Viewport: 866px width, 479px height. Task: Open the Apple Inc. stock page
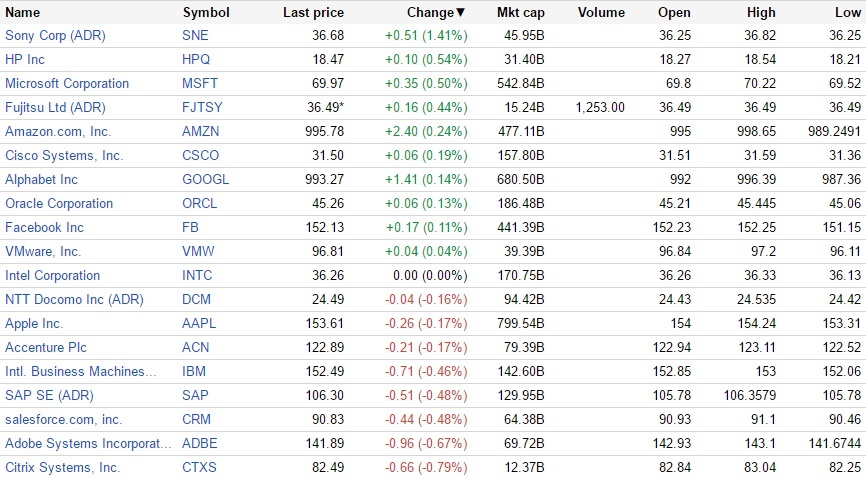point(34,324)
